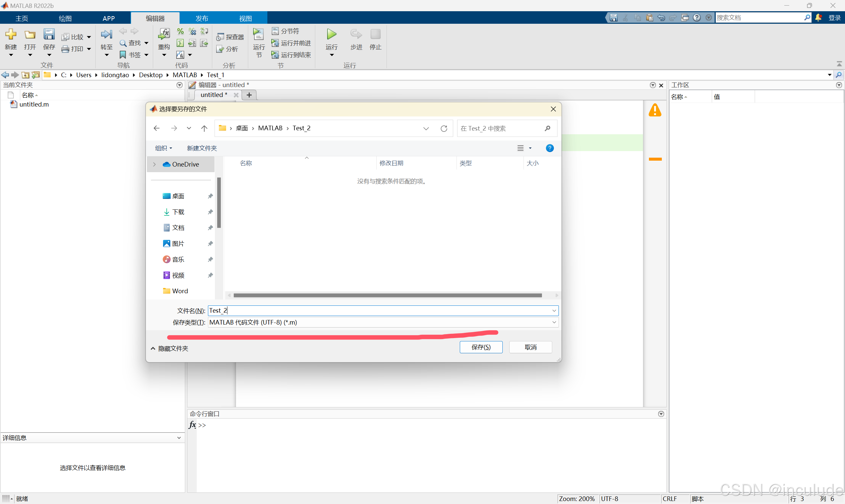Image resolution: width=845 pixels, height=504 pixels.
Task: Click the help question mark in quick toolbar
Action: click(697, 17)
